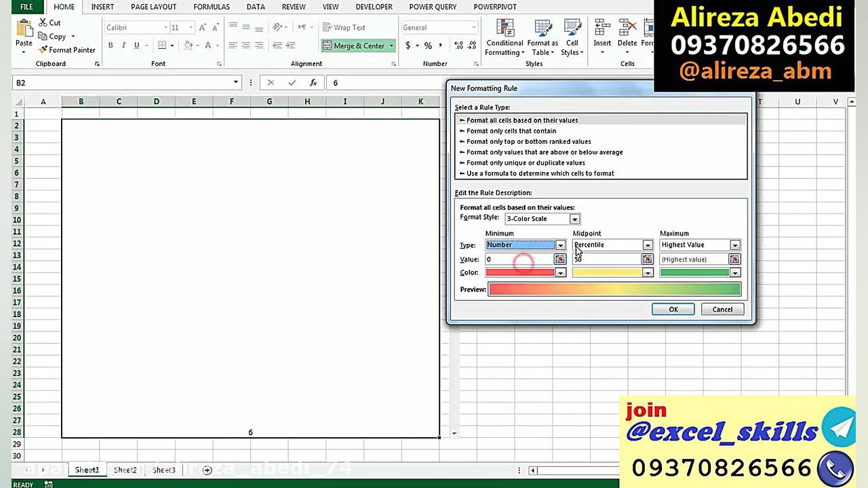868x488 pixels.
Task: Pick the yellow Midpoint color swatch
Action: pyautogui.click(x=608, y=272)
